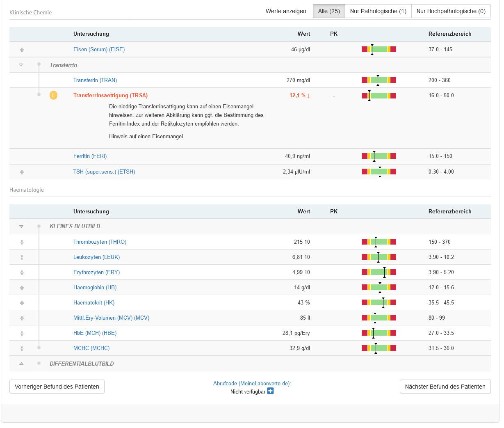The image size is (504, 428).
Task: Click blue plus icon next to Nicht verfügbar
Action: pos(270,391)
